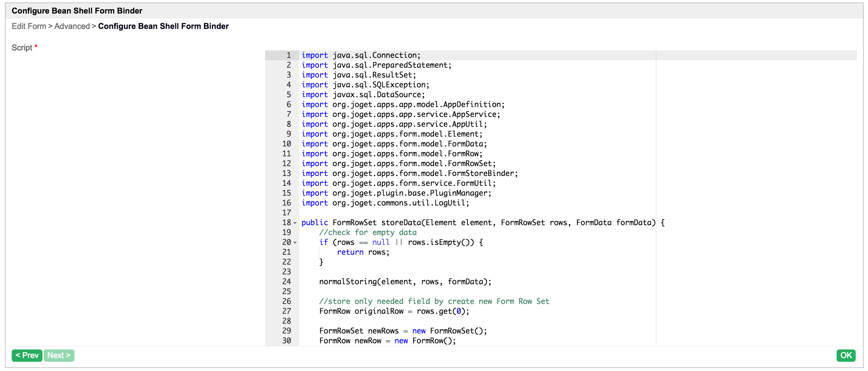Click line number 1 in the gutter

(289, 55)
